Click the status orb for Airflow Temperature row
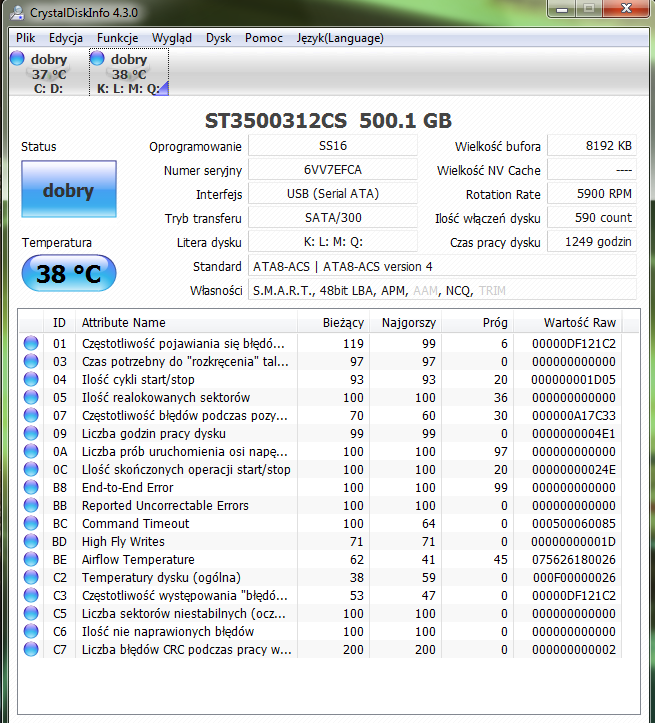This screenshot has height=723, width=655. 31,560
